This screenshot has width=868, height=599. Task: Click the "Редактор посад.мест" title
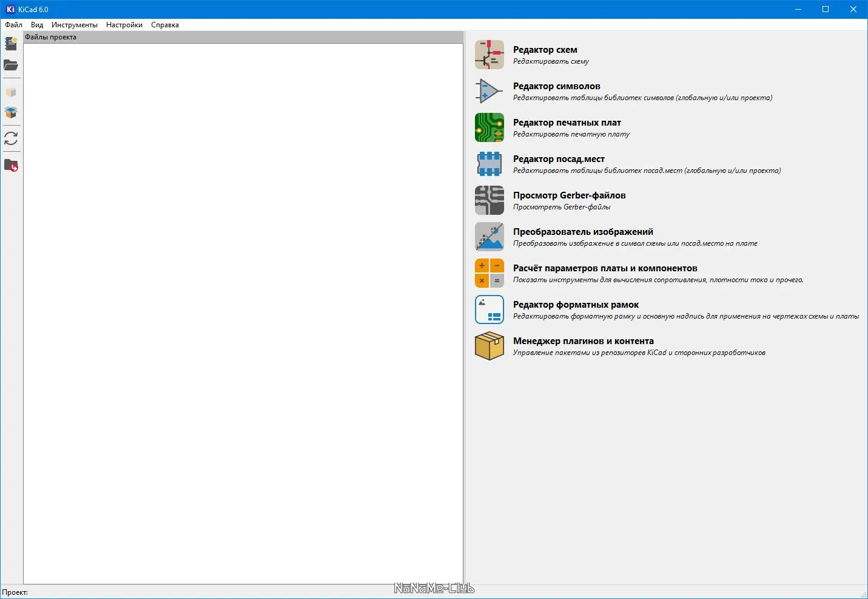tap(559, 159)
